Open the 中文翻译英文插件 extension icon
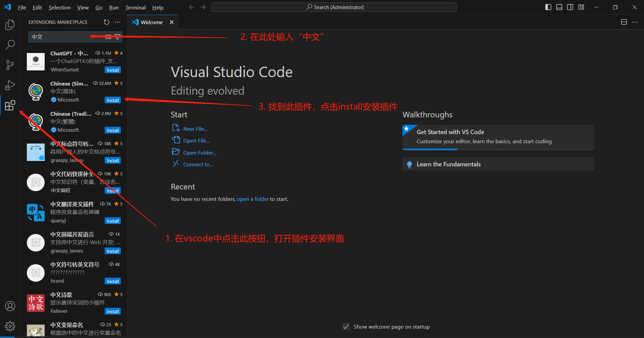644x338 pixels. (36, 213)
